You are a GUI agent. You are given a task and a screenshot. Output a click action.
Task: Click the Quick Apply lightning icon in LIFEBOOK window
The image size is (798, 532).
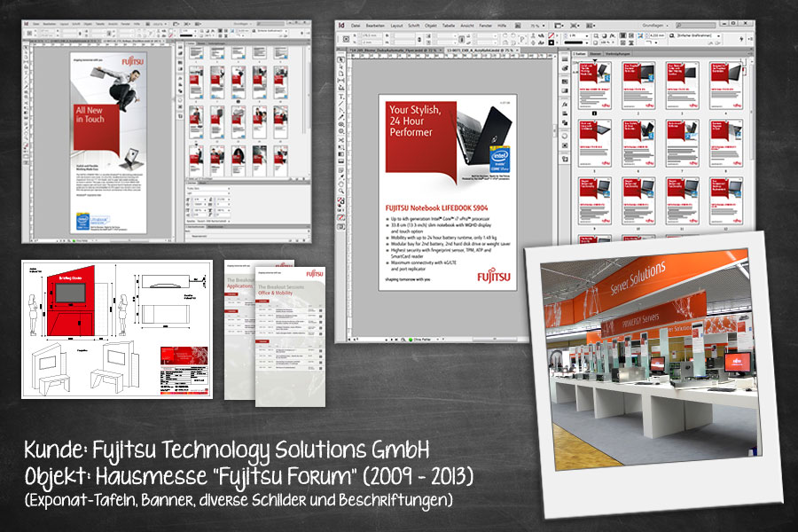click(741, 39)
